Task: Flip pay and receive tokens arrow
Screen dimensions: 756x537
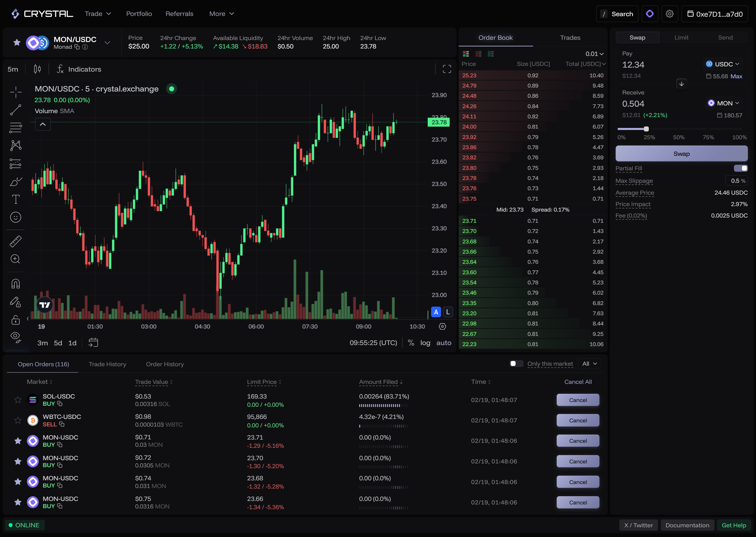Action: [681, 84]
